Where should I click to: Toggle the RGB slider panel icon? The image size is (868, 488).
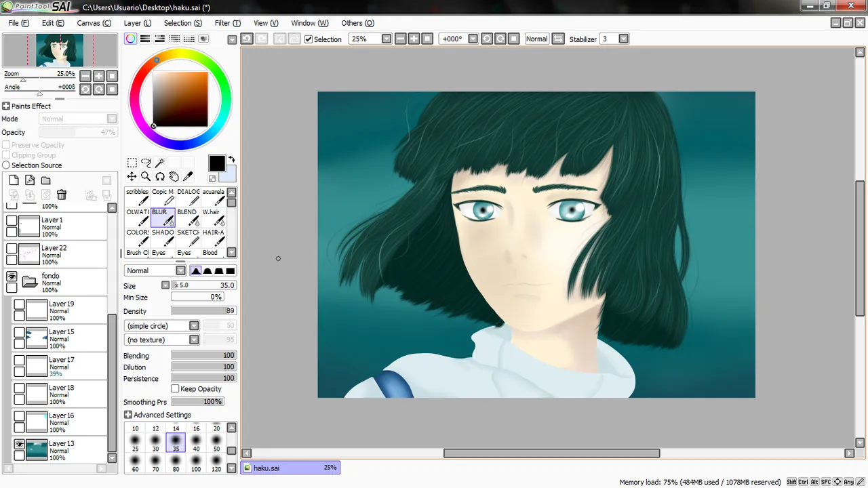coord(145,39)
